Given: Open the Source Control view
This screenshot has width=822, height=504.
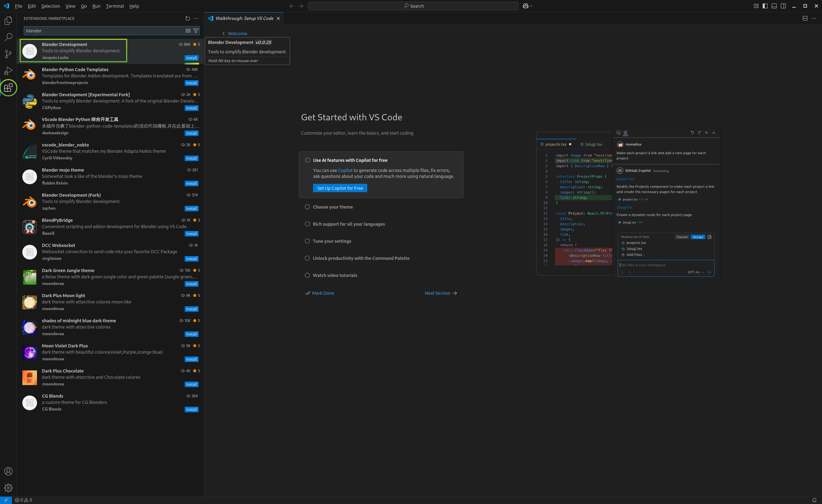Looking at the screenshot, I should point(8,54).
